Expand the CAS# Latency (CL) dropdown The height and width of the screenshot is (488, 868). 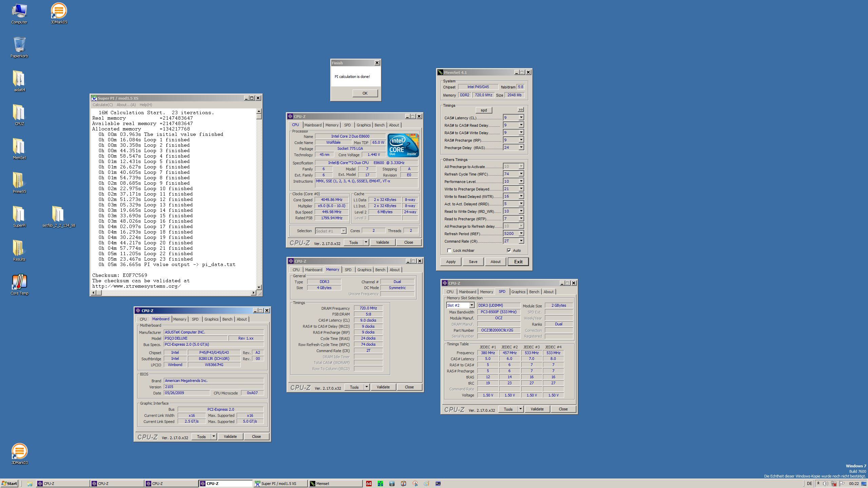point(521,118)
